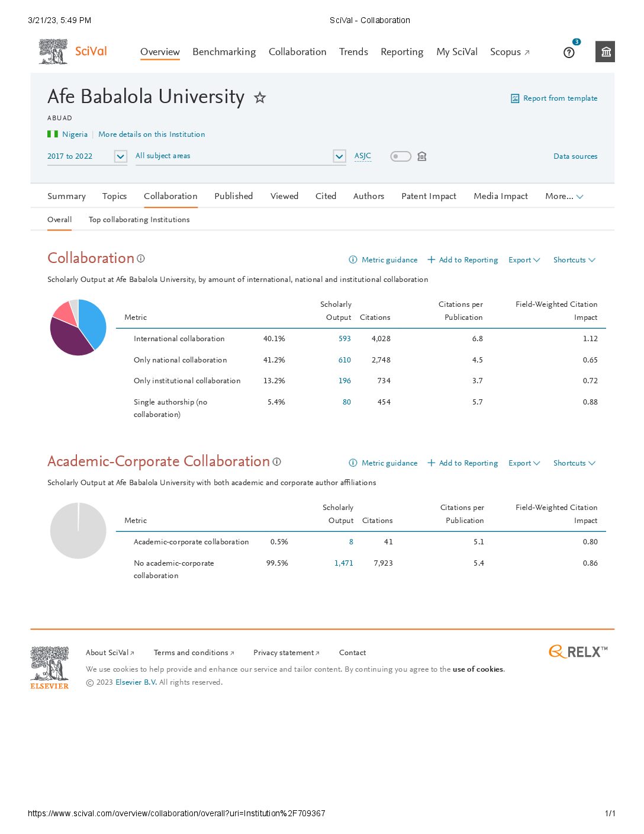This screenshot has width=644, height=834.
Task: Expand the More... tab menu
Action: pyautogui.click(x=564, y=196)
